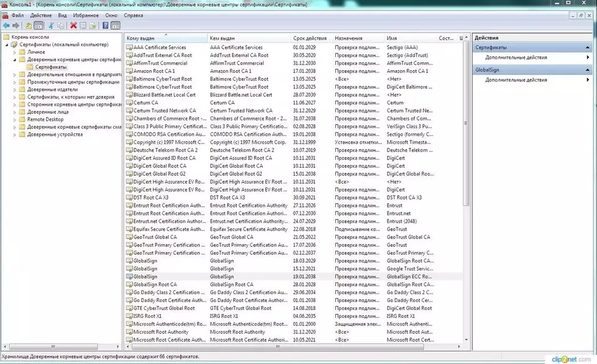Delete certificate with the red X icon

click(x=73, y=26)
